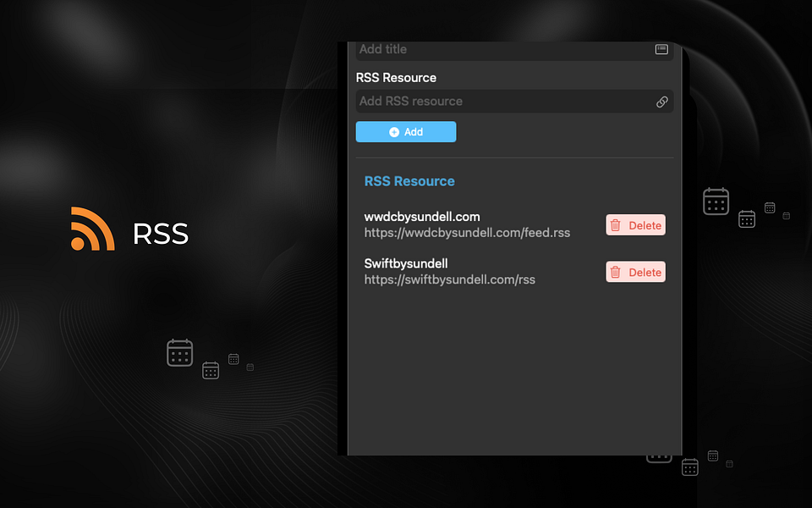The height and width of the screenshot is (508, 812).
Task: Click the blue Add button
Action: click(406, 132)
